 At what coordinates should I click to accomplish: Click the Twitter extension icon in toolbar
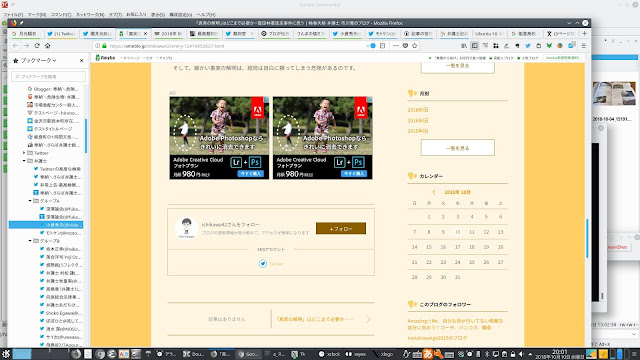click(528, 46)
